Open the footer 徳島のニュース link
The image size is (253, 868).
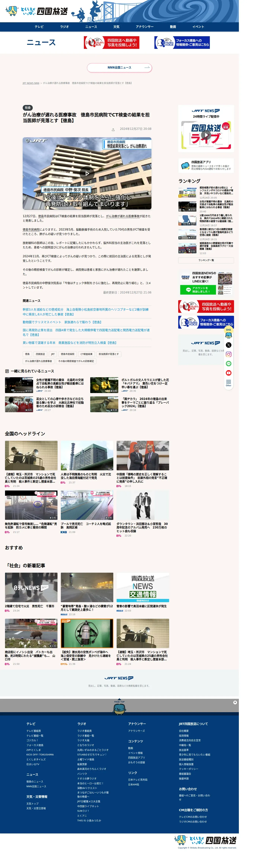(x=35, y=781)
